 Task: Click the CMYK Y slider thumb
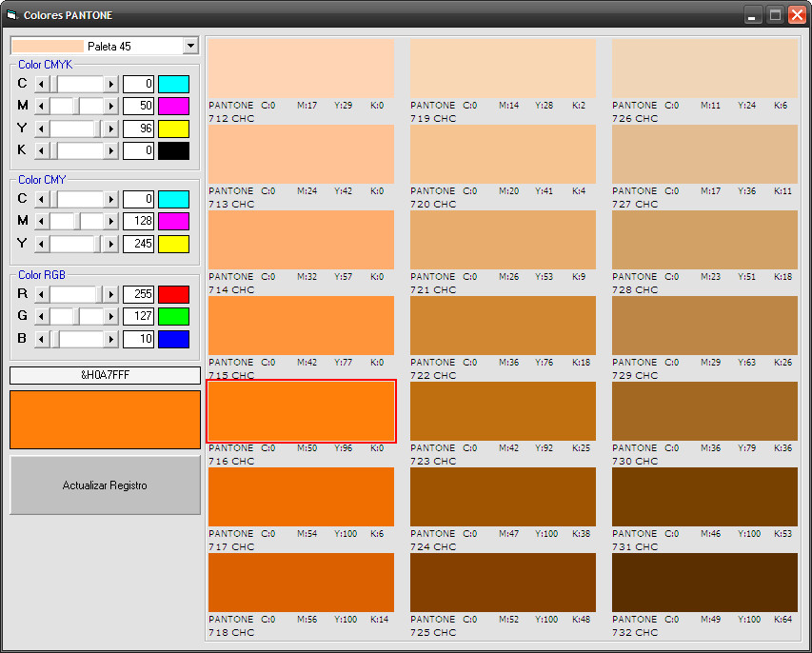coord(98,129)
